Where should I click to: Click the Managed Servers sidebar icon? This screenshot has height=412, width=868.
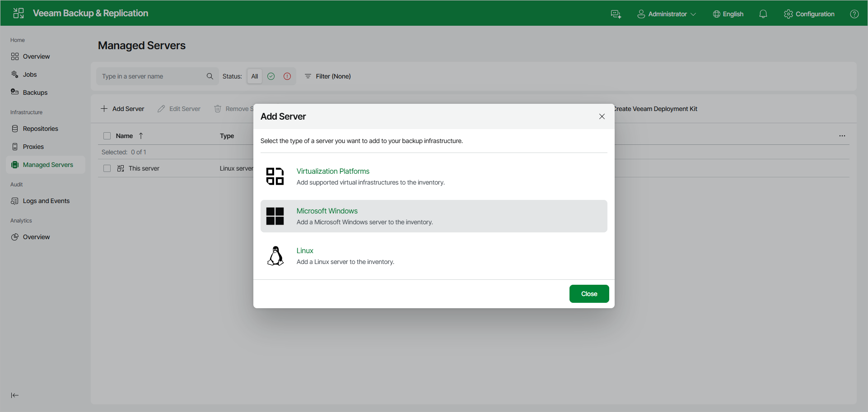click(x=15, y=165)
